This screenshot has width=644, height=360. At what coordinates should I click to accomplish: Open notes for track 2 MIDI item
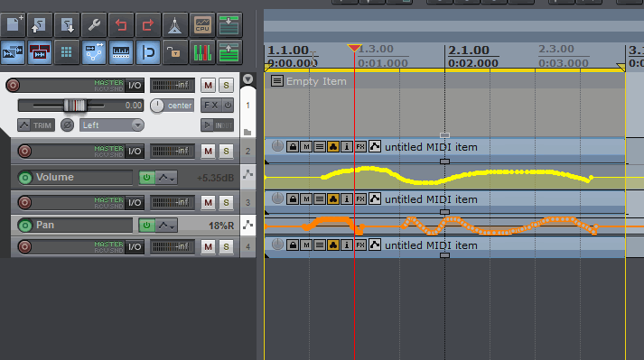pyautogui.click(x=320, y=146)
